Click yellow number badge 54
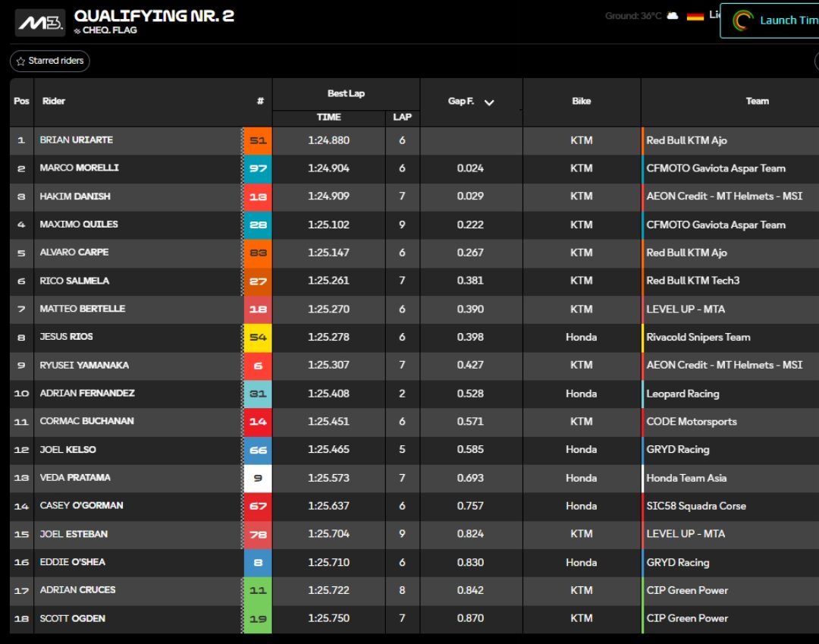Screen dimensions: 819x644 (258, 338)
